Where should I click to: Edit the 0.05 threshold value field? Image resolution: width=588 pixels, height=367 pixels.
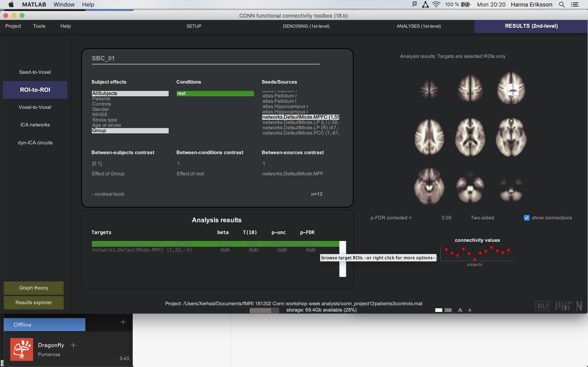click(x=446, y=218)
